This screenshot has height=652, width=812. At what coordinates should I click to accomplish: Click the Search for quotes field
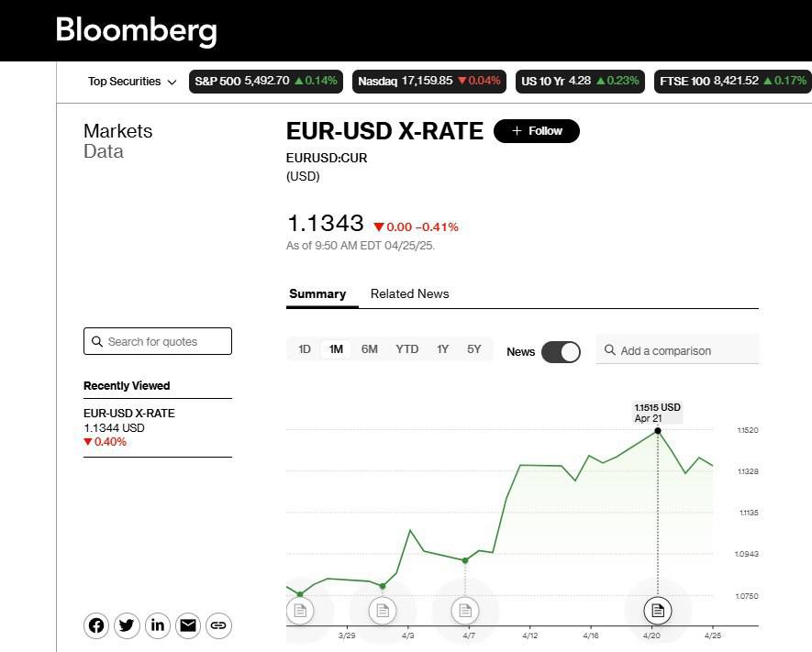pyautogui.click(x=158, y=341)
